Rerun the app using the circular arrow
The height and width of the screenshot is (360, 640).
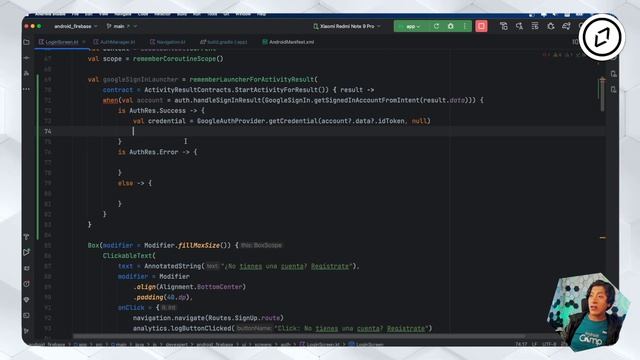436,26
